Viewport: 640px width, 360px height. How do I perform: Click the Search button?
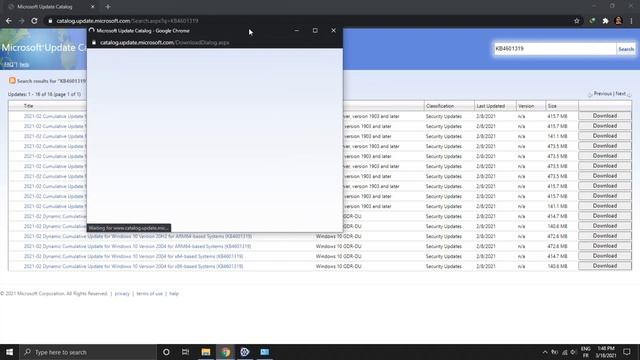coord(626,49)
